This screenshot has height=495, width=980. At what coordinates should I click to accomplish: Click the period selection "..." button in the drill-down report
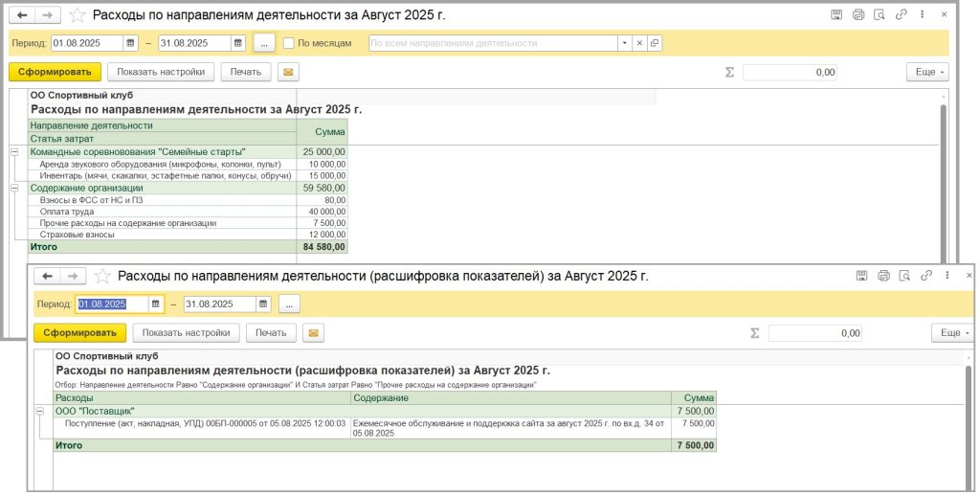tap(290, 304)
